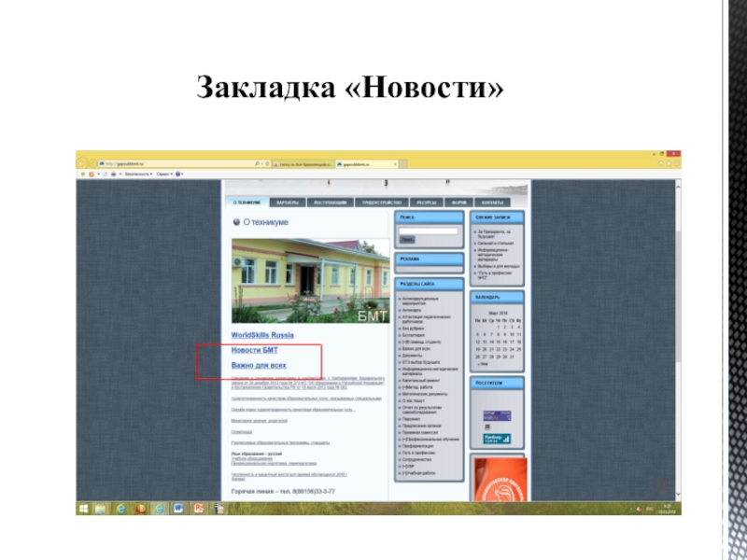This screenshot has width=747, height=560.
Task: Open Сильная и стильная recent post
Action: click(x=496, y=243)
